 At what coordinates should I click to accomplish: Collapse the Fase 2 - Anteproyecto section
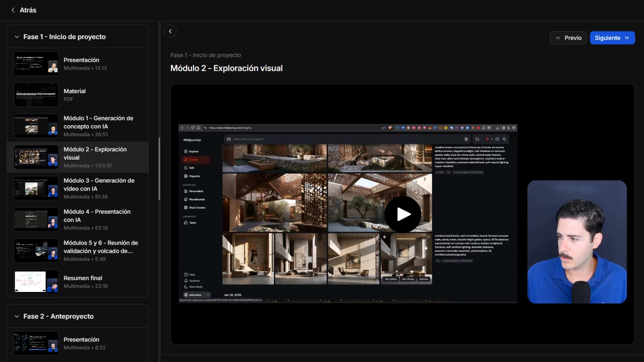[17, 316]
